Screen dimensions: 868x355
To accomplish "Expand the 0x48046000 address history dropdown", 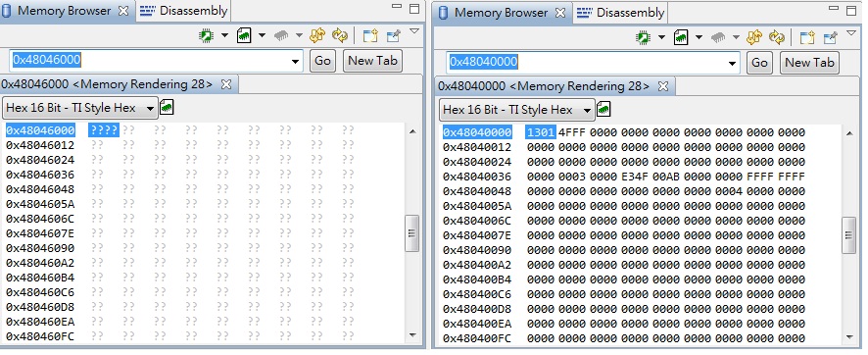I will tap(295, 62).
